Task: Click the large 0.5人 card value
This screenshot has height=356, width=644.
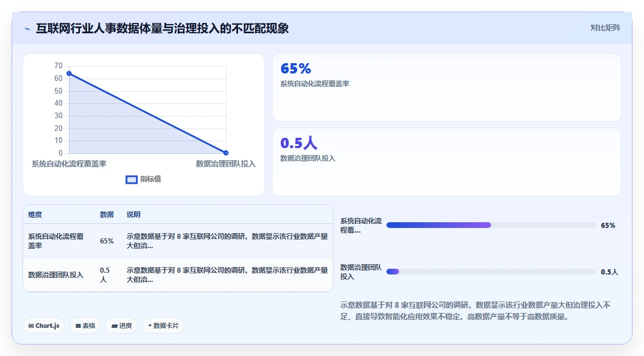Action: (x=299, y=143)
